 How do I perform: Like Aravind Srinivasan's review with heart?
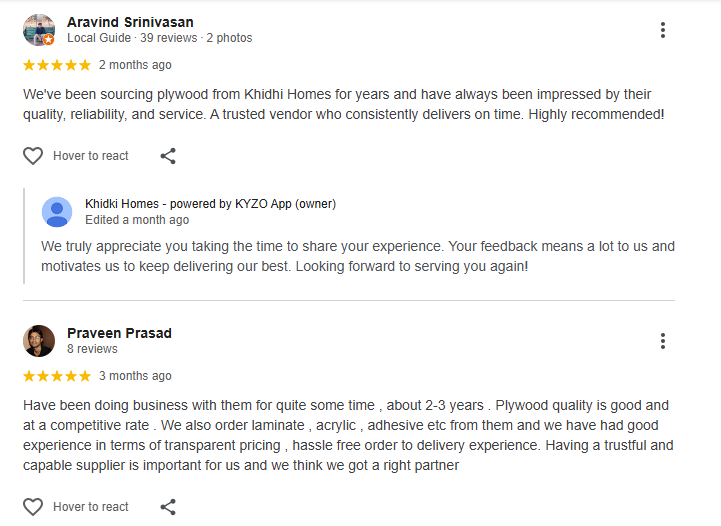[x=33, y=156]
